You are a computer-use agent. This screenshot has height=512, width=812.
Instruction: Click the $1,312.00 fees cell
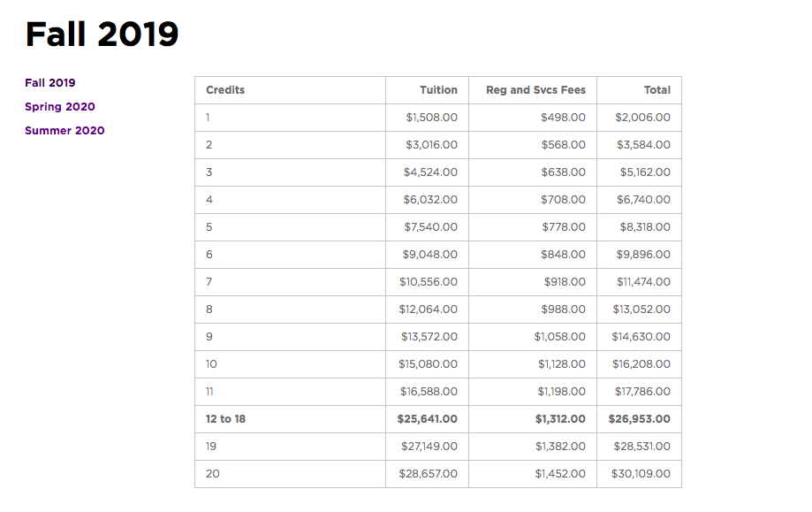[x=559, y=419]
